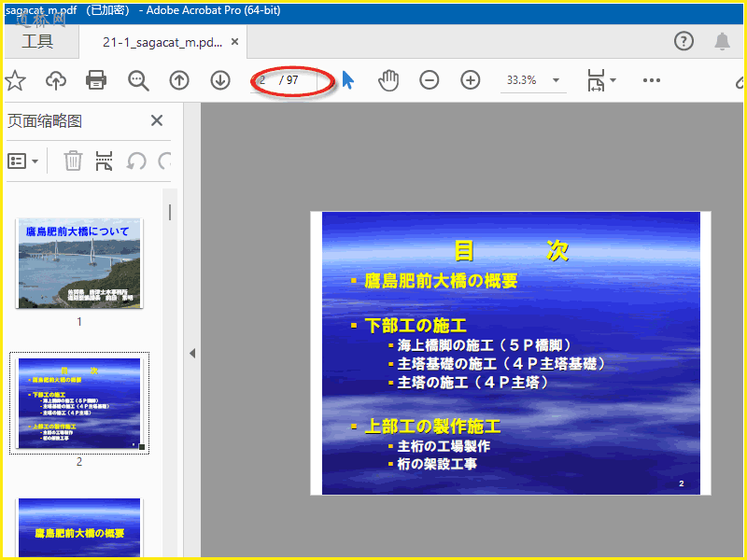The width and height of the screenshot is (747, 560).
Task: View notifications via the bell icon
Action: (x=722, y=41)
